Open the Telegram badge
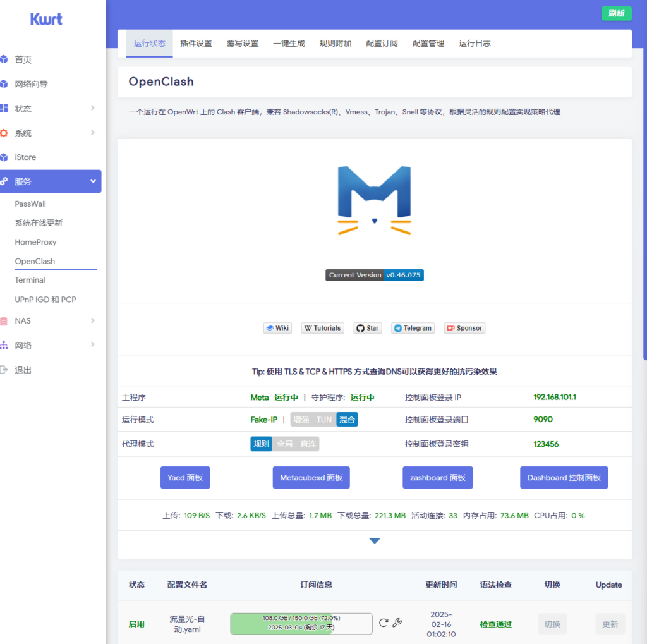This screenshot has width=647, height=644. [x=413, y=328]
